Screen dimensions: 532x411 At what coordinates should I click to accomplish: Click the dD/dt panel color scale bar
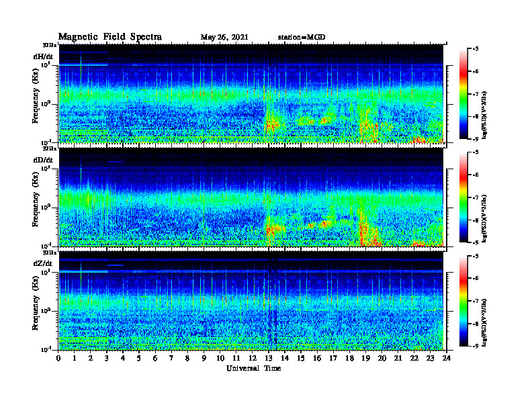pyautogui.click(x=463, y=197)
